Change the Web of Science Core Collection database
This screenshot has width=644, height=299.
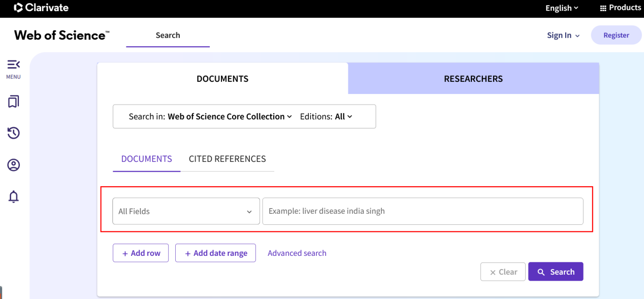230,117
